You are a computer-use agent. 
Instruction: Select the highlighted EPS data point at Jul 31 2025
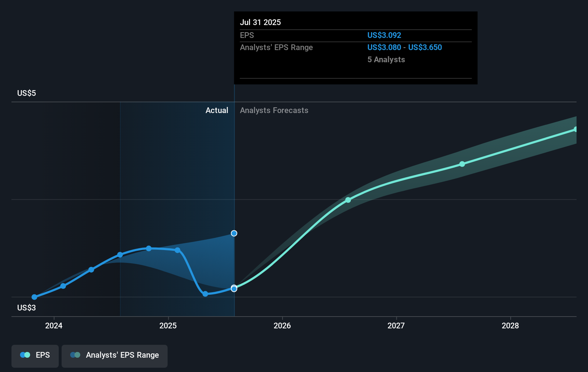pyautogui.click(x=234, y=289)
